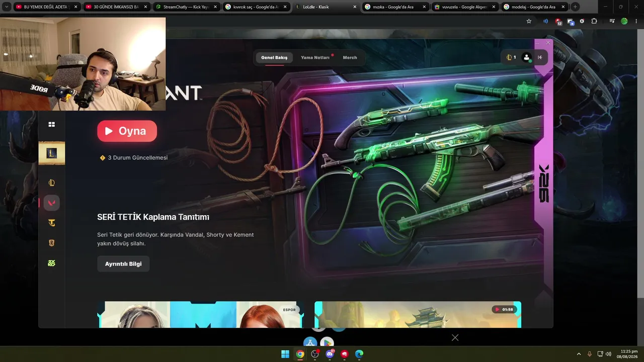Switch to the StreamChatly Kick browser tab
Screen dimensions: 644x362
tap(186, 7)
